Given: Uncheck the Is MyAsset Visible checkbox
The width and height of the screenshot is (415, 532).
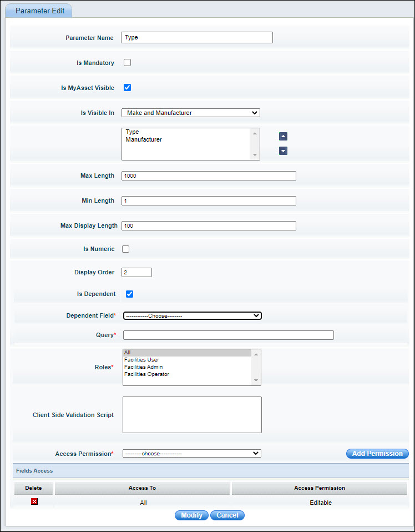Looking at the screenshot, I should pos(127,88).
